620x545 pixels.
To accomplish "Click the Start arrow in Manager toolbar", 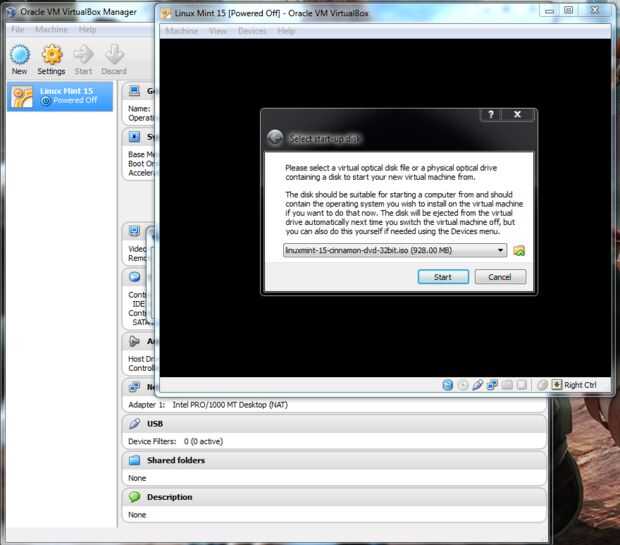I will [83, 55].
